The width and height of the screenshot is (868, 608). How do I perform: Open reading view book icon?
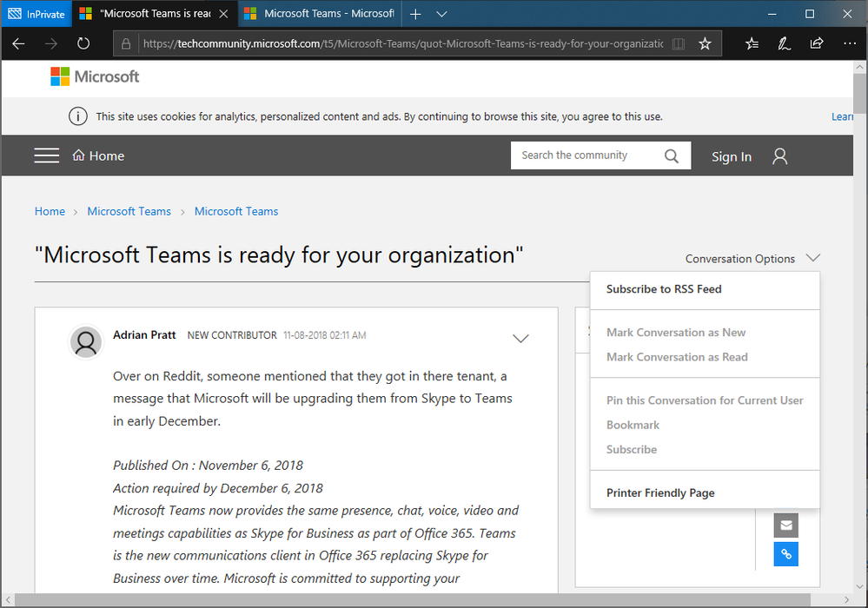(678, 43)
